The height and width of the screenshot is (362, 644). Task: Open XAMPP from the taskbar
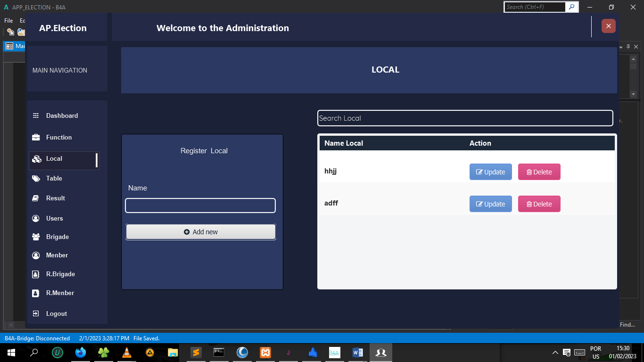(265, 353)
